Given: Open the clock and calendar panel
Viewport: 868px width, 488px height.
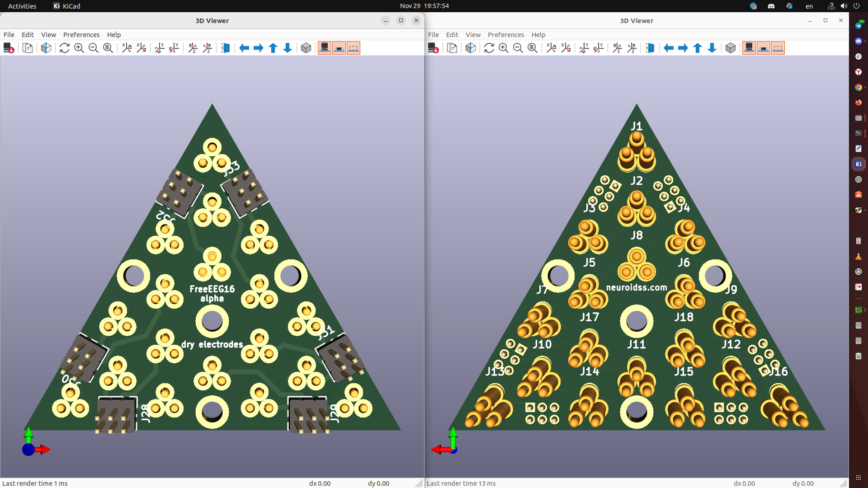Looking at the screenshot, I should tap(424, 6).
